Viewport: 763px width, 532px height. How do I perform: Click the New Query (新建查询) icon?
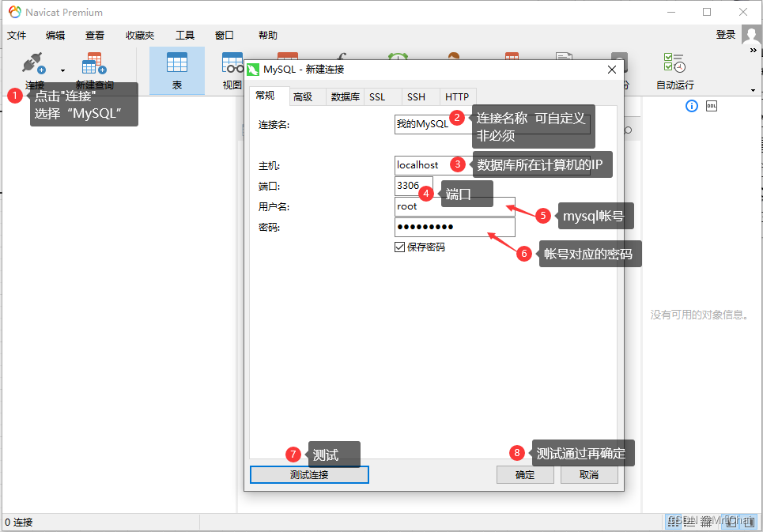point(94,64)
